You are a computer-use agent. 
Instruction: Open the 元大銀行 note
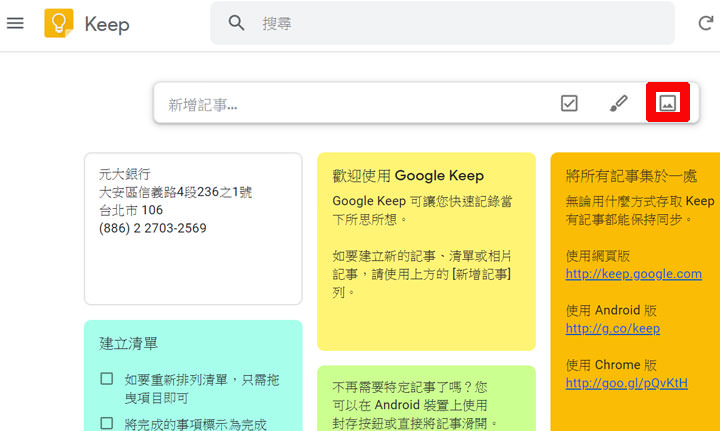point(193,229)
